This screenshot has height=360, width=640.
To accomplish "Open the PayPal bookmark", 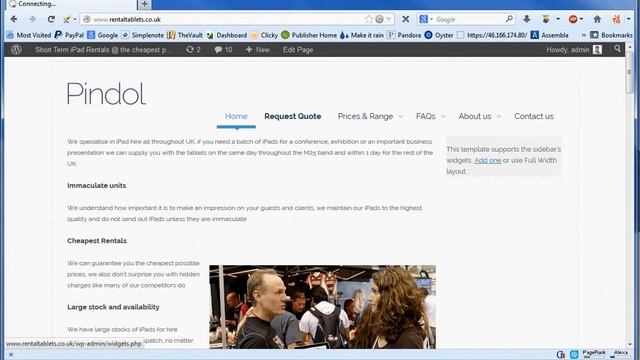I will point(69,35).
